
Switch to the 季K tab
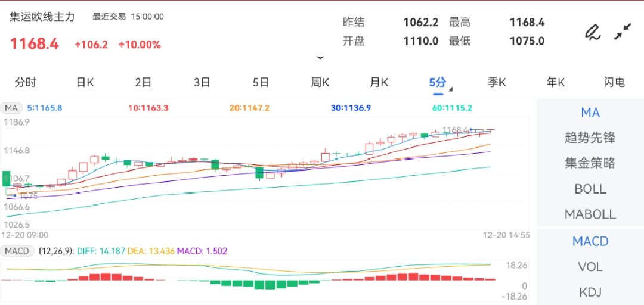(x=497, y=83)
